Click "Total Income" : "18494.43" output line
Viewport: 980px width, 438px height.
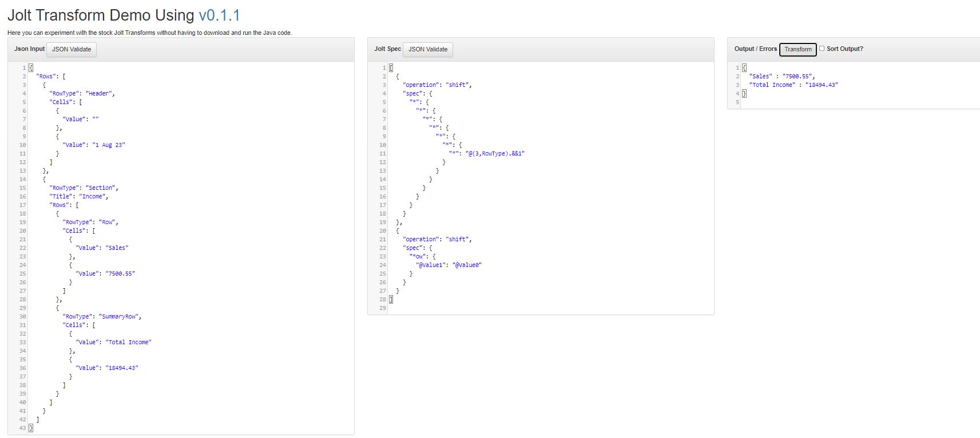[793, 85]
